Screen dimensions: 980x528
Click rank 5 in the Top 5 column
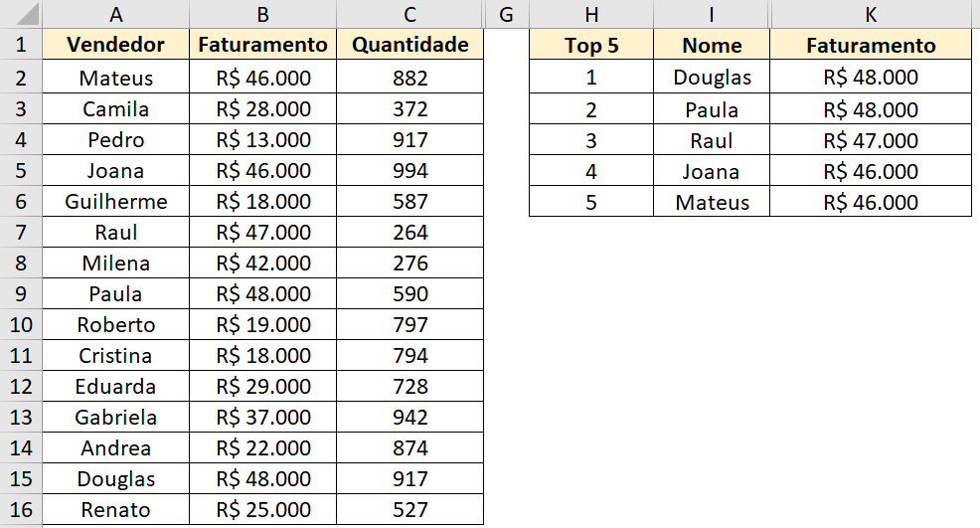591,203
